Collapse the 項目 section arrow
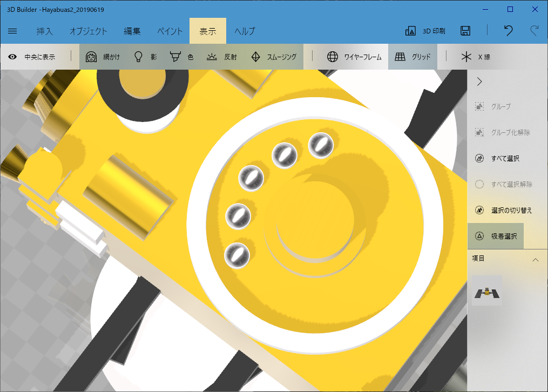The width and height of the screenshot is (548, 392). (x=535, y=260)
